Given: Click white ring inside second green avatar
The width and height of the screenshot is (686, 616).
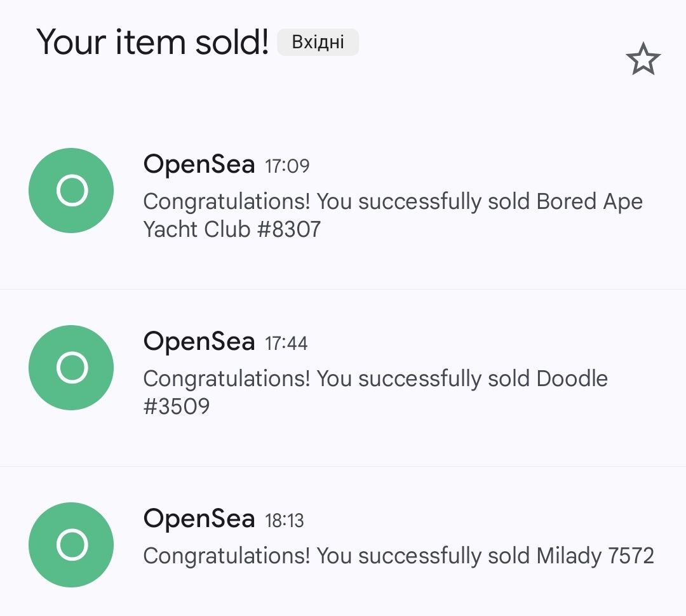Looking at the screenshot, I should coord(72,368).
